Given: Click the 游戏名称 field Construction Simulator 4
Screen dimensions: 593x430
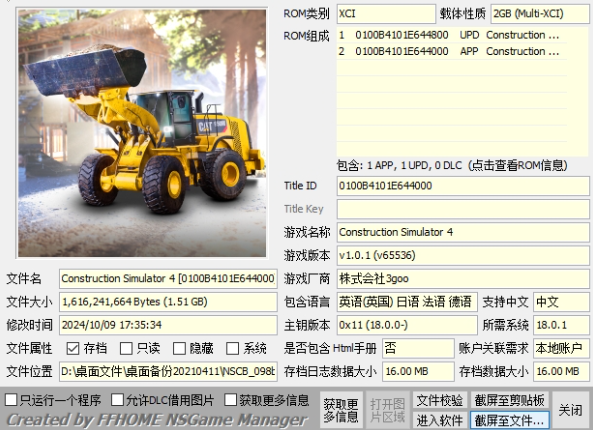Looking at the screenshot, I should click(463, 232).
